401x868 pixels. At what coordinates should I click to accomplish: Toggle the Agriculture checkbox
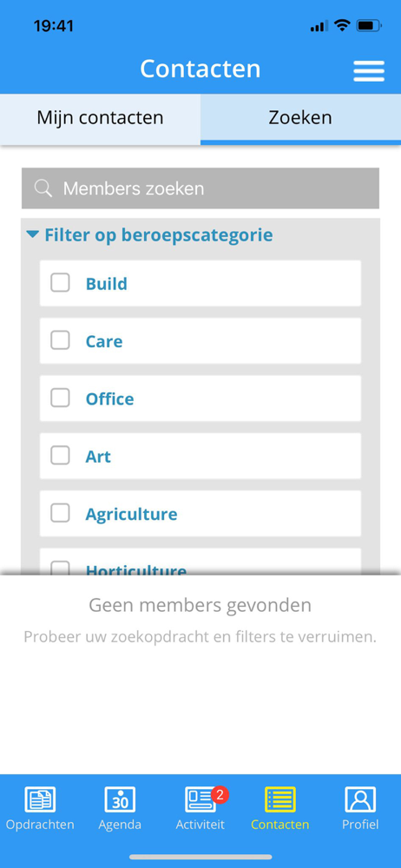[61, 513]
